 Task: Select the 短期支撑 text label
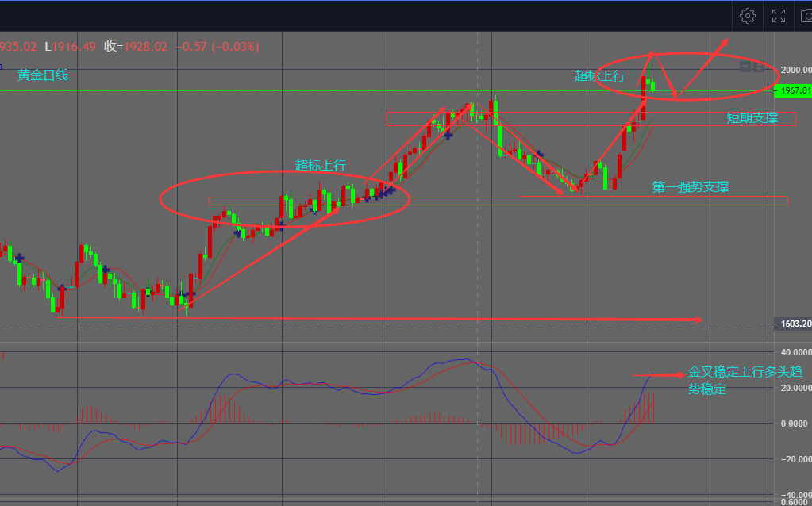coord(752,118)
